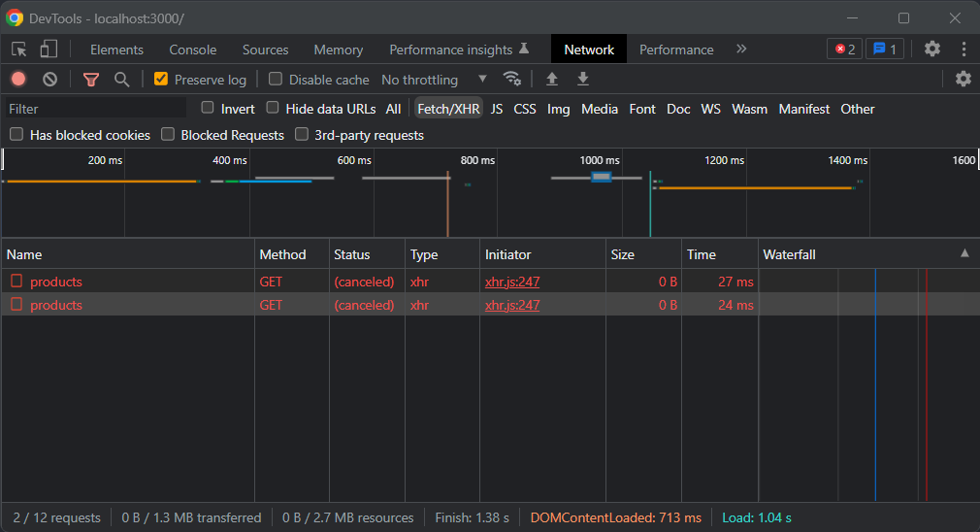980x532 pixels.
Task: Filter requests by Doc
Action: click(678, 109)
